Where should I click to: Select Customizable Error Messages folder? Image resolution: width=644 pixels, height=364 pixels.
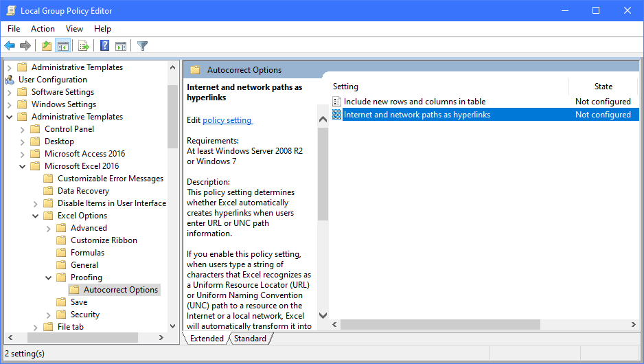click(110, 179)
